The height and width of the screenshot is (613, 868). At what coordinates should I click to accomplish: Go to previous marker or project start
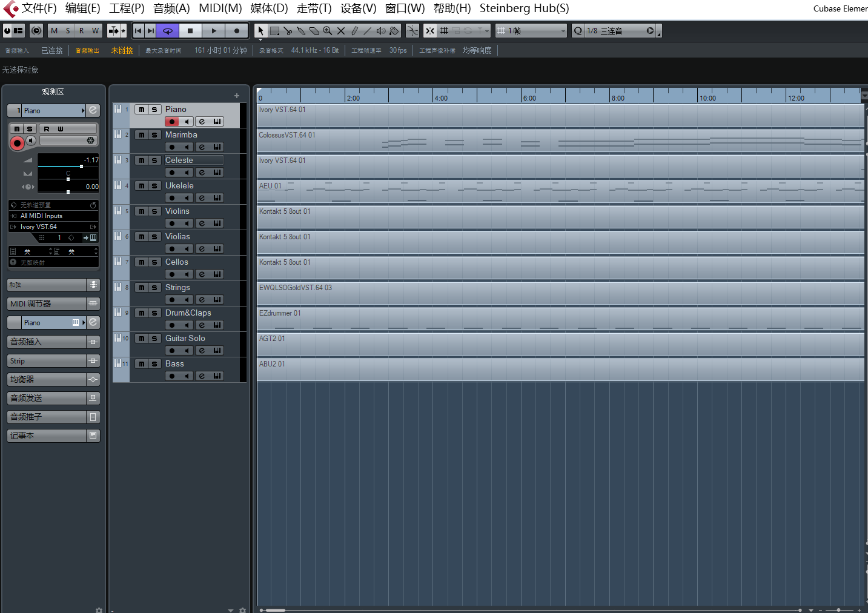click(138, 31)
